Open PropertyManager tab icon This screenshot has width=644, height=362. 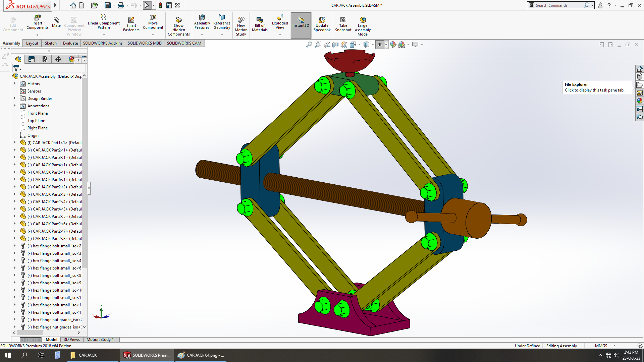(x=32, y=59)
